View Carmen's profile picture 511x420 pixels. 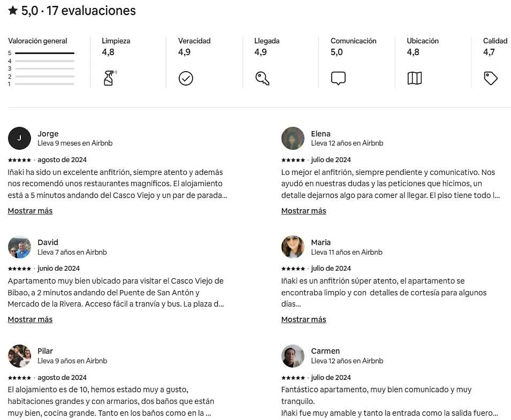point(293,356)
